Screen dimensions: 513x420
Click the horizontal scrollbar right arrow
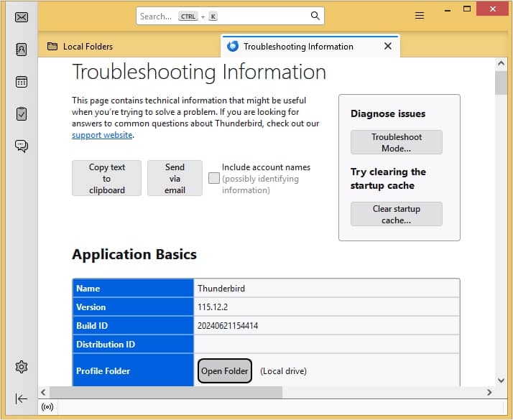click(489, 392)
